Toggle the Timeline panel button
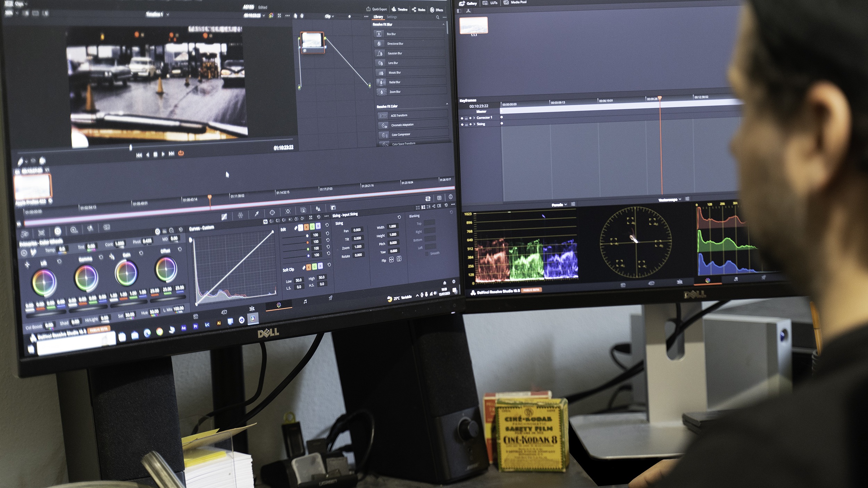The image size is (868, 488). click(399, 9)
